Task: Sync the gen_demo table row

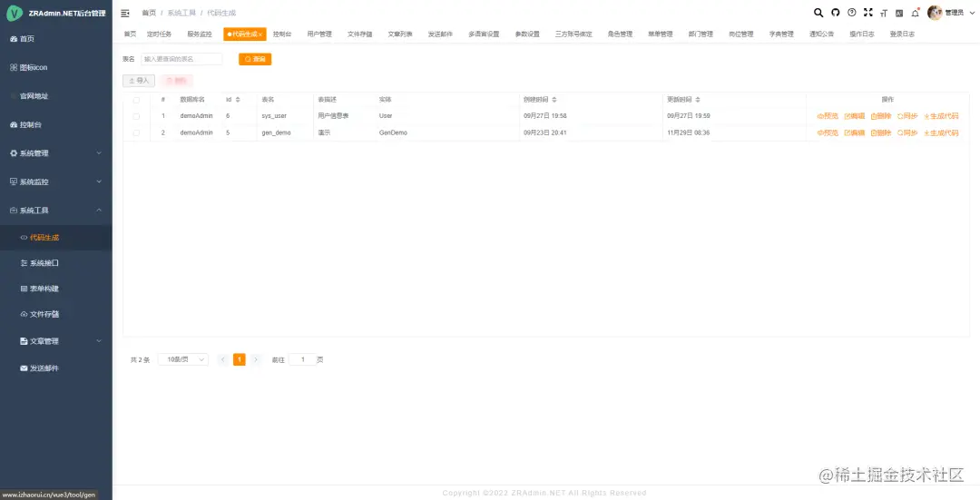Action: (x=907, y=133)
